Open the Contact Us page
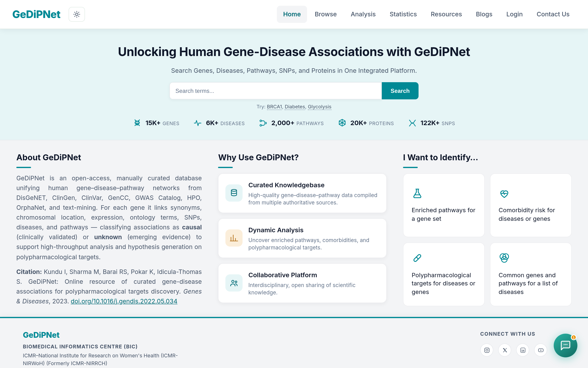588x368 pixels. point(553,14)
